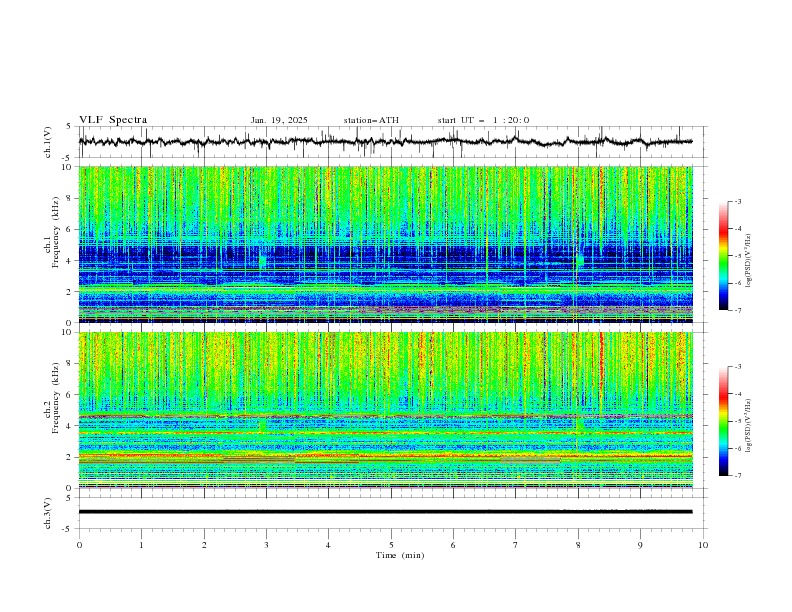This screenshot has height=612, width=792.
Task: Click time axis tick label "3"
Action: pos(266,545)
